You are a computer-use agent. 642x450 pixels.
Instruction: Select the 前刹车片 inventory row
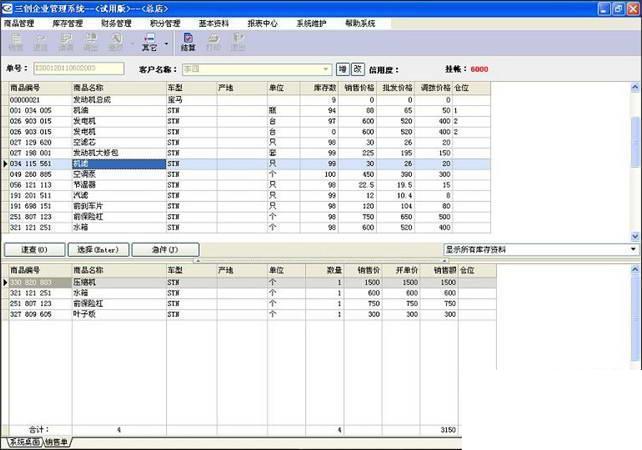pyautogui.click(x=249, y=206)
